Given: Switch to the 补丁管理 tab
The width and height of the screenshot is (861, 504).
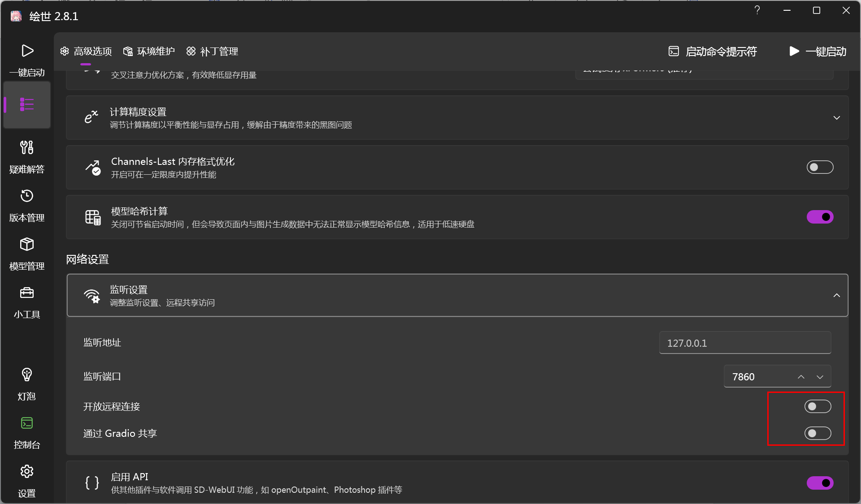Looking at the screenshot, I should (x=212, y=52).
